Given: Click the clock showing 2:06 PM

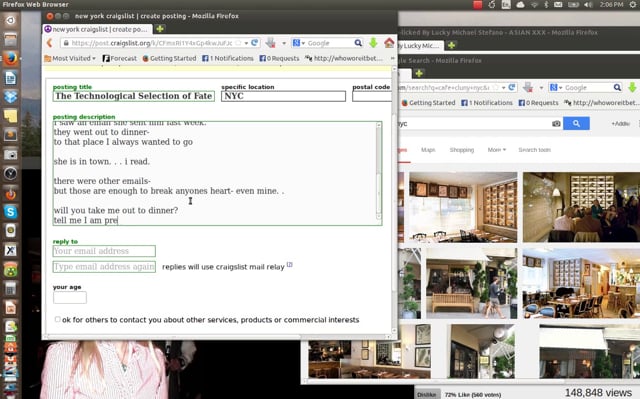Looking at the screenshot, I should coord(611,4).
